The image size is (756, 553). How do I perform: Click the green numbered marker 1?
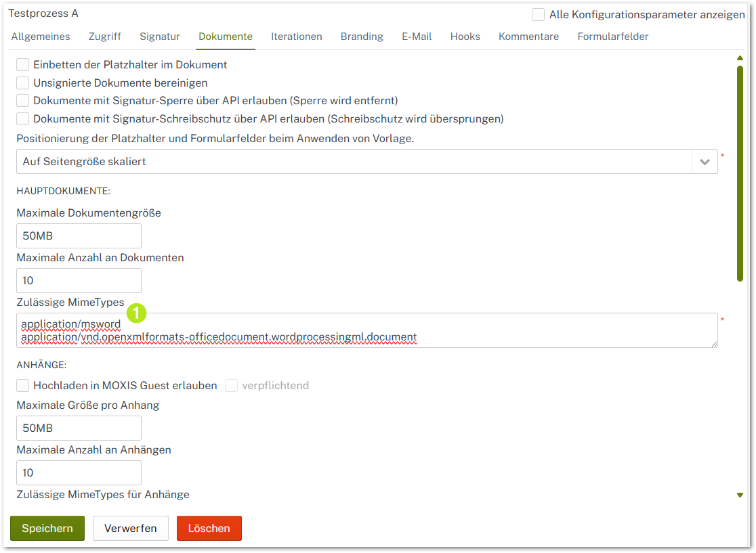pos(137,313)
